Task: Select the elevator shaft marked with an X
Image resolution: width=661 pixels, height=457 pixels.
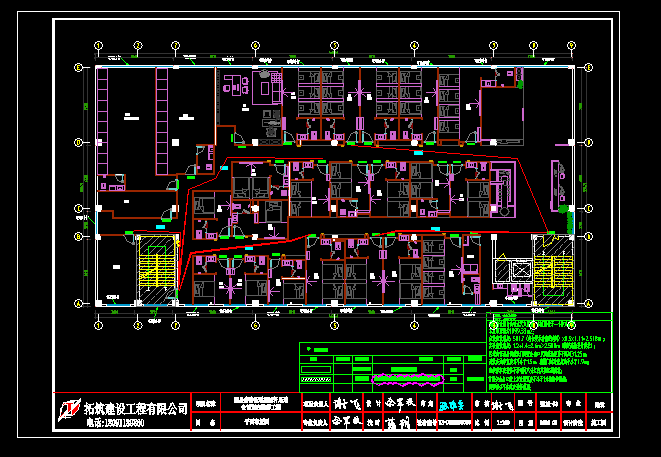Action: (x=522, y=270)
